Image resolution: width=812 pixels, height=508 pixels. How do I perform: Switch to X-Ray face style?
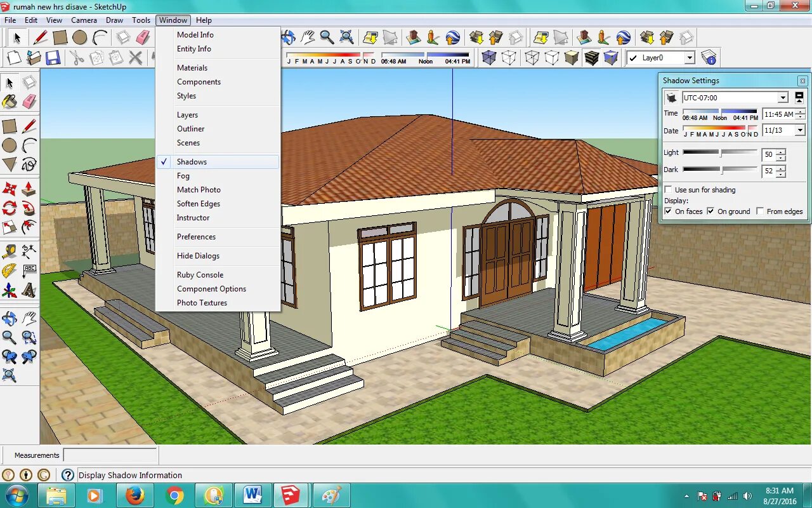click(x=488, y=58)
